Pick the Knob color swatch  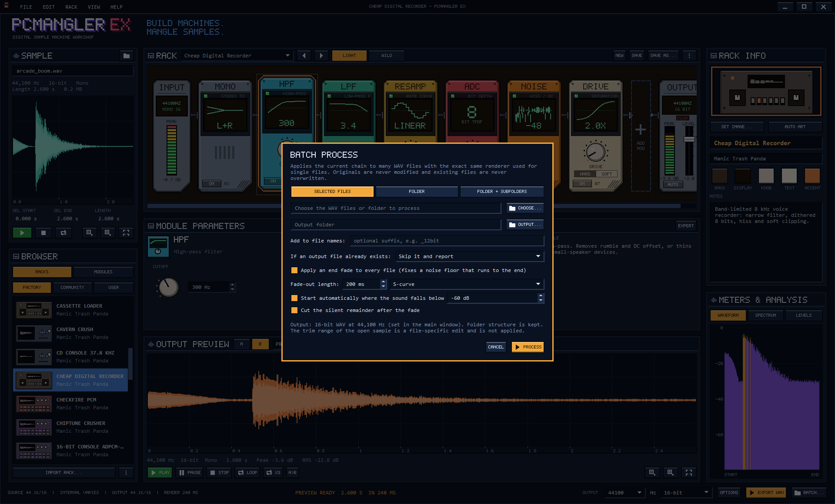[x=766, y=176]
